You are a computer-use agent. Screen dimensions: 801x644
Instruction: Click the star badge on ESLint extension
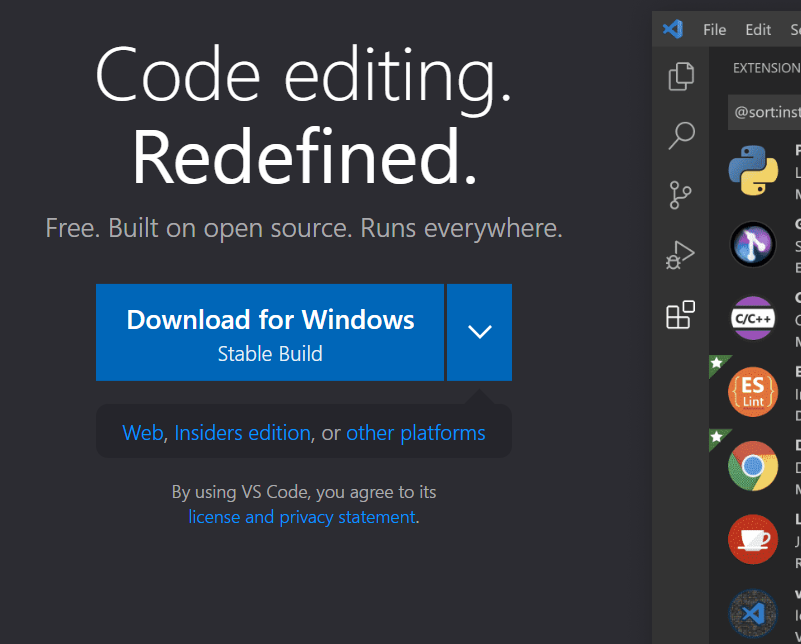(717, 363)
